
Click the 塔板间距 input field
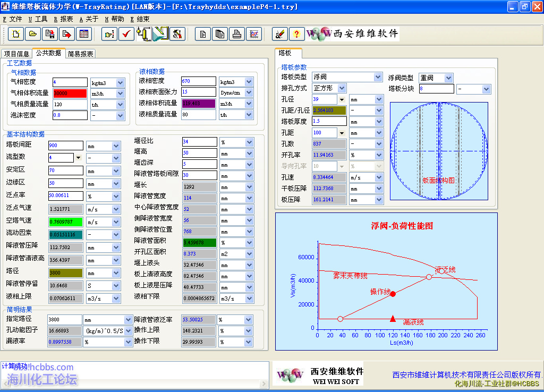pos(65,146)
